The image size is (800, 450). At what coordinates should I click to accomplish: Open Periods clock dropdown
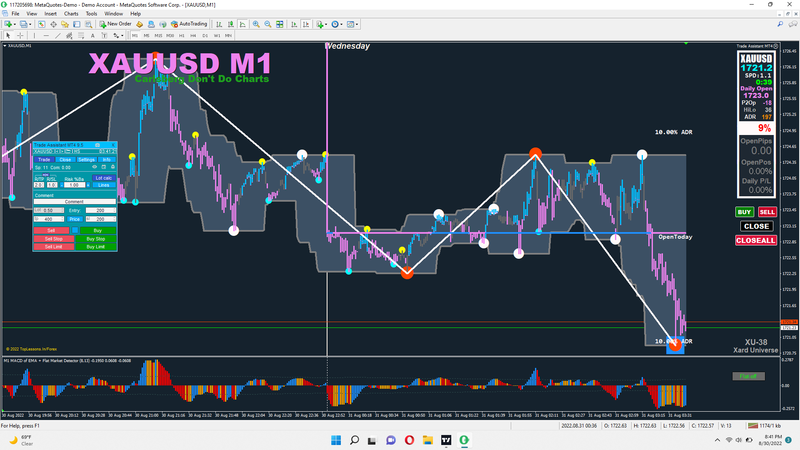(337, 24)
